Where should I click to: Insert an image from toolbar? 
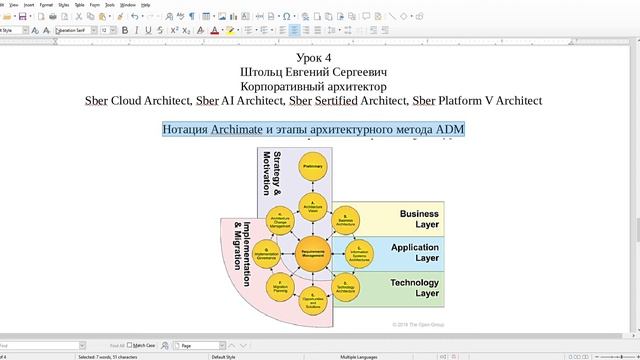coord(222,16)
